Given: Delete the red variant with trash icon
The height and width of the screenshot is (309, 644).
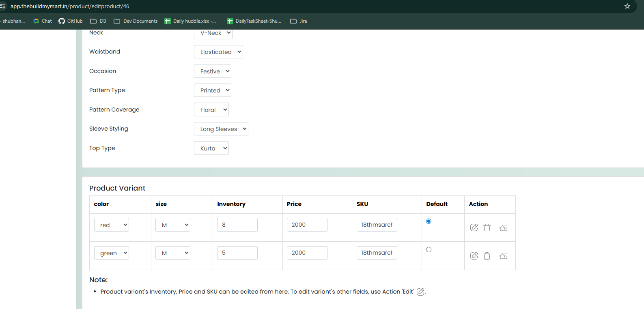Looking at the screenshot, I should tap(487, 227).
